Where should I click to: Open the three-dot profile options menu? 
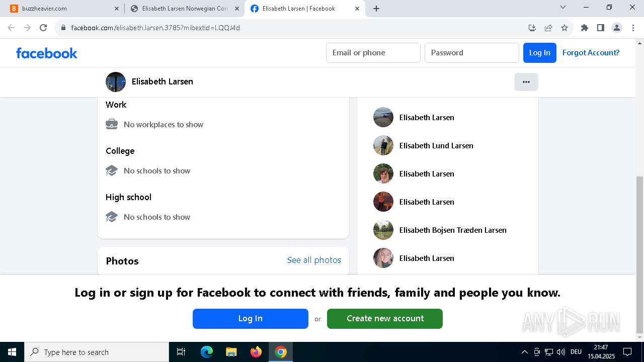click(526, 82)
